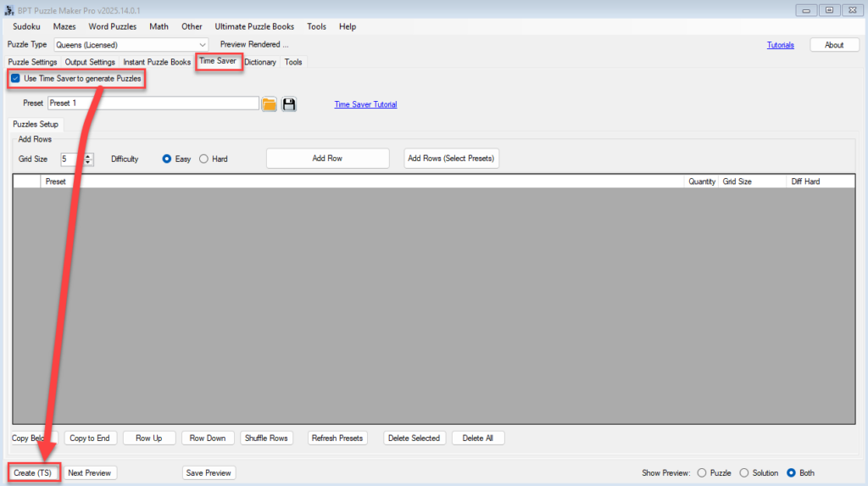Select Easy difficulty radio button
868x486 pixels.
point(167,159)
